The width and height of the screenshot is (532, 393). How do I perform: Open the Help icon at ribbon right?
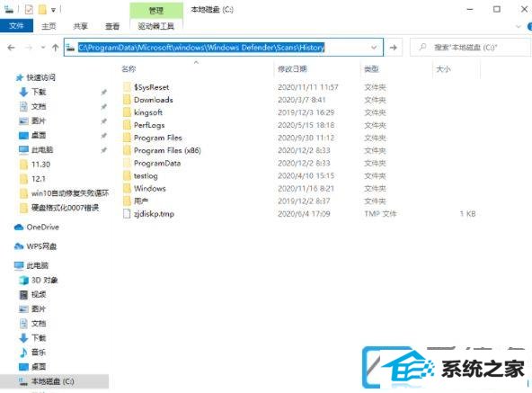pyautogui.click(x=529, y=26)
